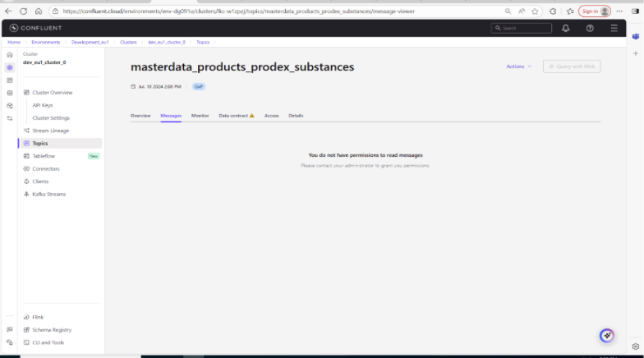Click the dev_eu1_cluster_0 cluster name
This screenshot has height=358, width=644.
[x=44, y=62]
